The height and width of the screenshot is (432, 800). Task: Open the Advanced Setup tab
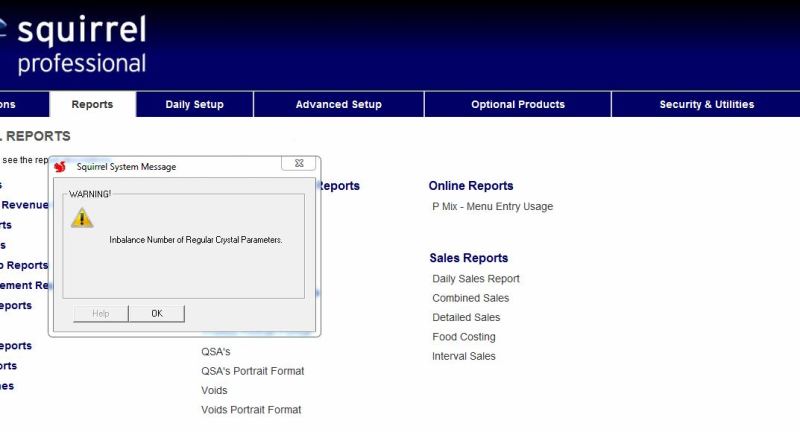339,105
